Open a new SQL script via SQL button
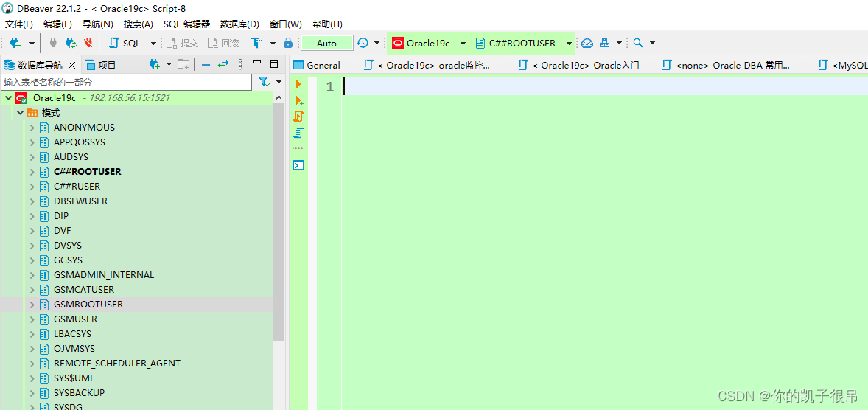The height and width of the screenshot is (410, 868). [x=126, y=43]
